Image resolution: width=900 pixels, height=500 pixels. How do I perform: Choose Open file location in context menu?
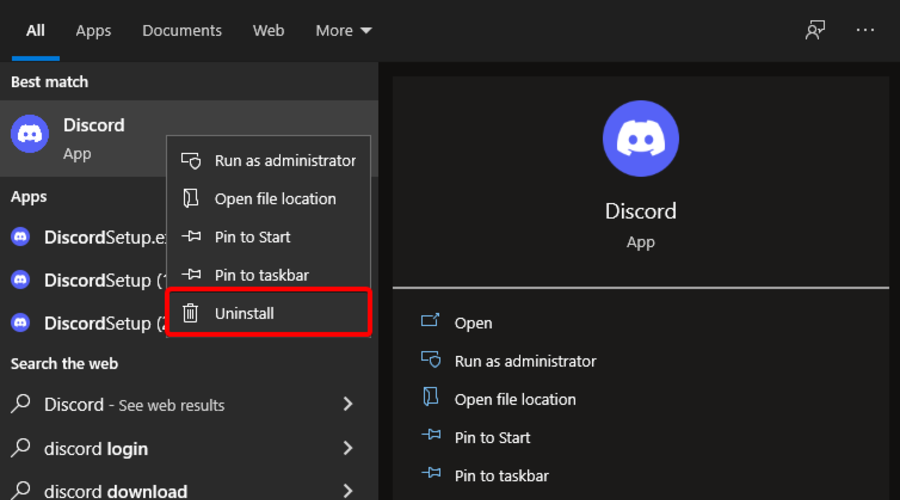click(x=268, y=199)
